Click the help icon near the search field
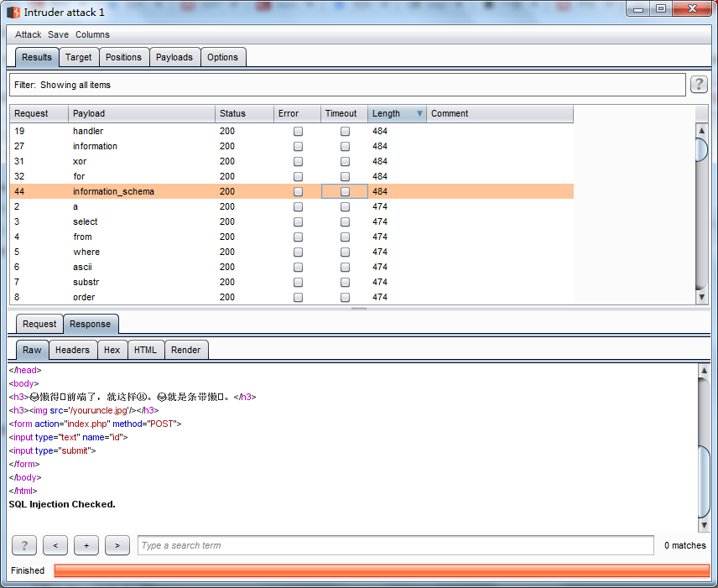This screenshot has height=588, width=718. 24,545
